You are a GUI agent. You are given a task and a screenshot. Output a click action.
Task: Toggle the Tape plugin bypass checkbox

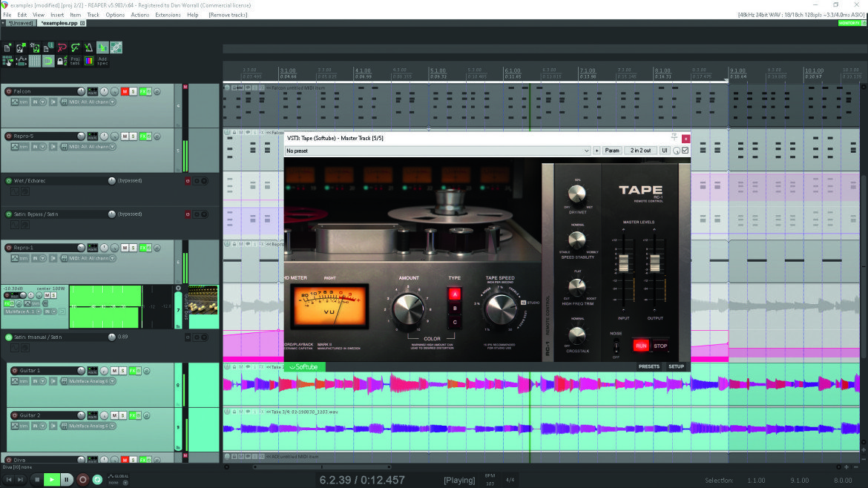pos(685,151)
